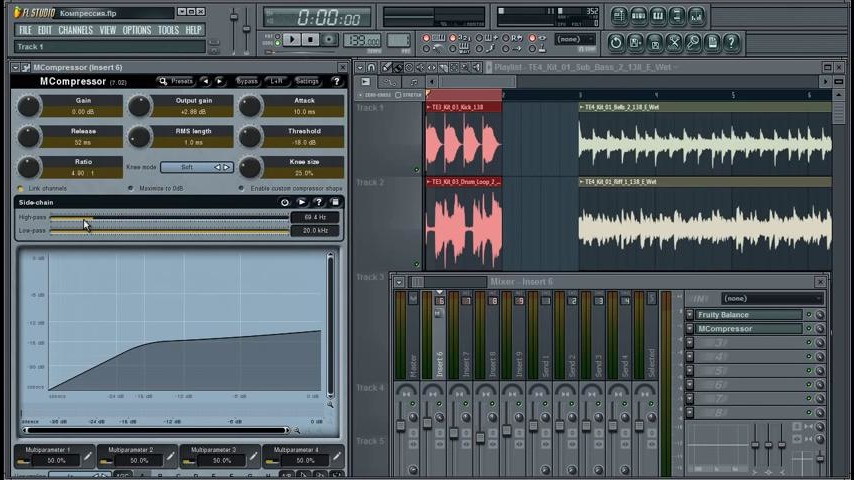Click the toolbar help question mark icon
The height and width of the screenshot is (480, 854).
pyautogui.click(x=731, y=42)
